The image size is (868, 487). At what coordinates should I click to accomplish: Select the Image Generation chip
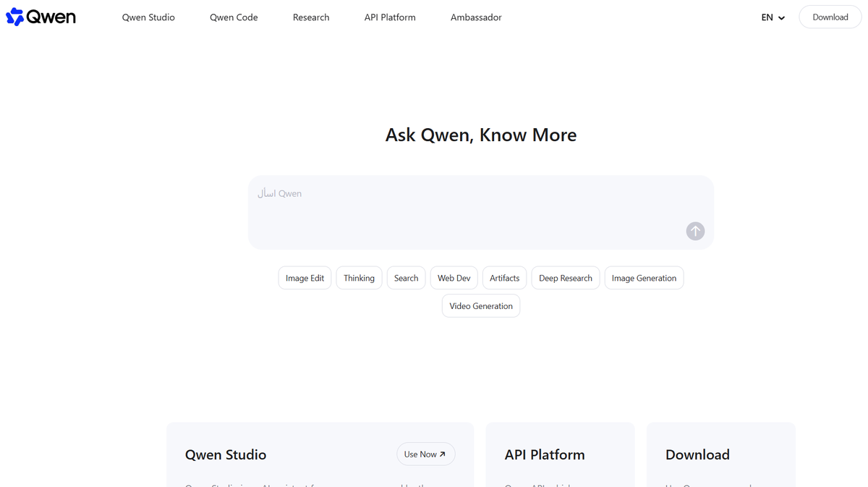pyautogui.click(x=644, y=278)
